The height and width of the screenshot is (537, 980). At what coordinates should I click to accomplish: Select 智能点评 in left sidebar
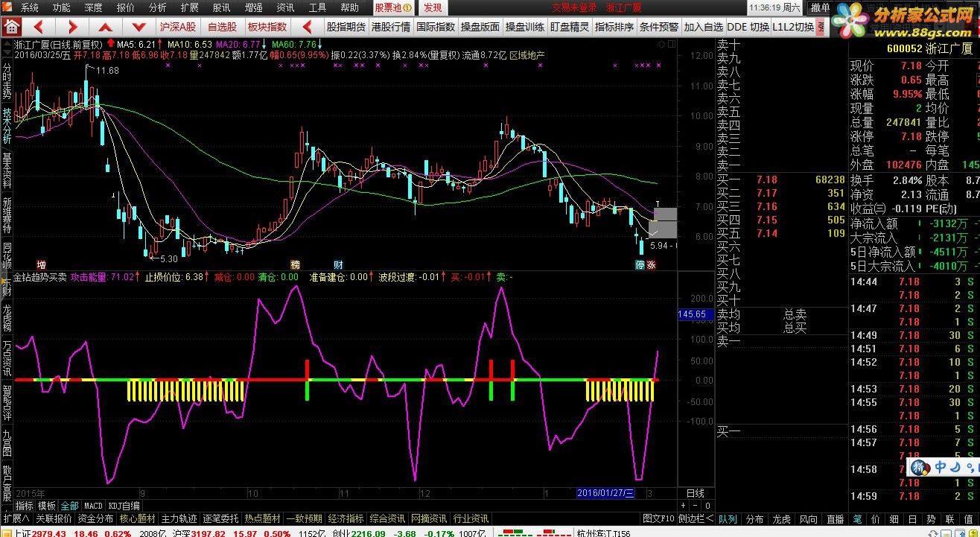pyautogui.click(x=7, y=403)
